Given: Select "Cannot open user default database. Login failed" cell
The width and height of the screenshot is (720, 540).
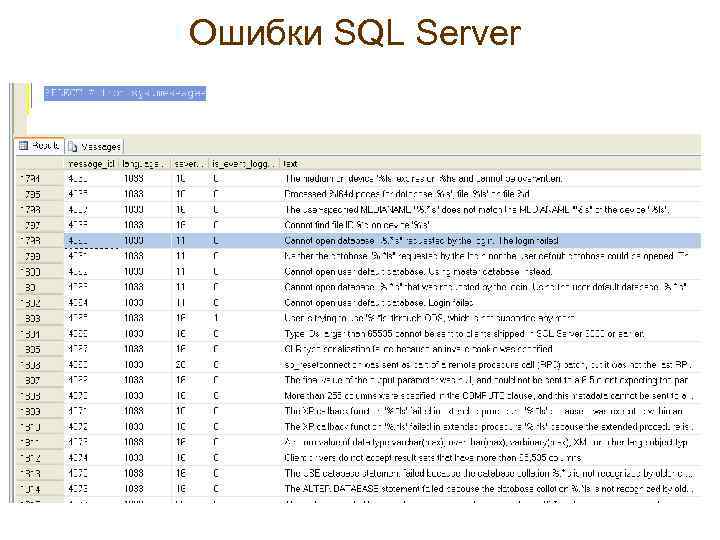Looking at the screenshot, I should point(490,303).
